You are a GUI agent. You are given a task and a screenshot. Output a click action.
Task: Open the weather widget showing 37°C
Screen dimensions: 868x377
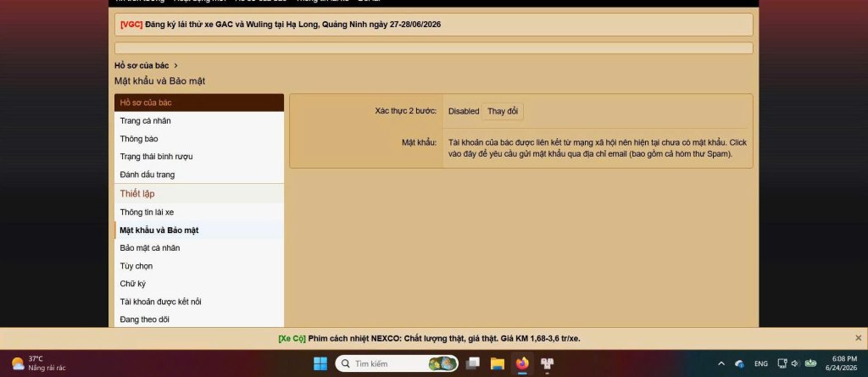pos(39,363)
